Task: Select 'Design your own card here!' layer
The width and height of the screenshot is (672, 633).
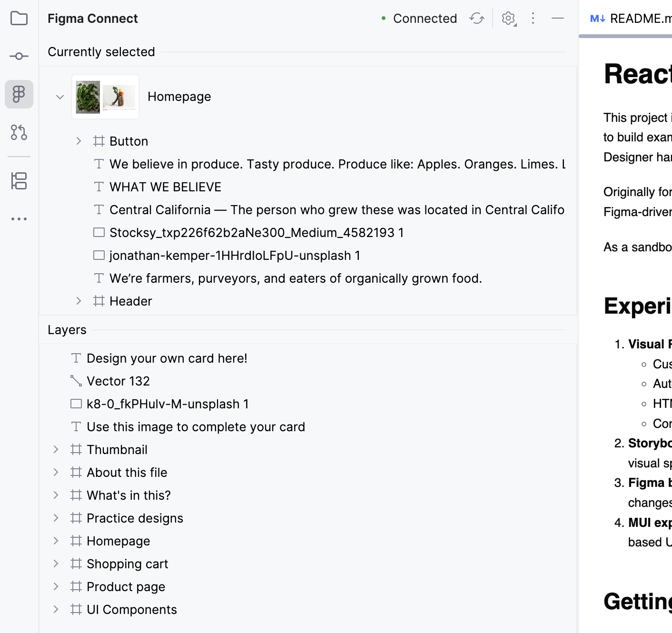Action: click(167, 358)
